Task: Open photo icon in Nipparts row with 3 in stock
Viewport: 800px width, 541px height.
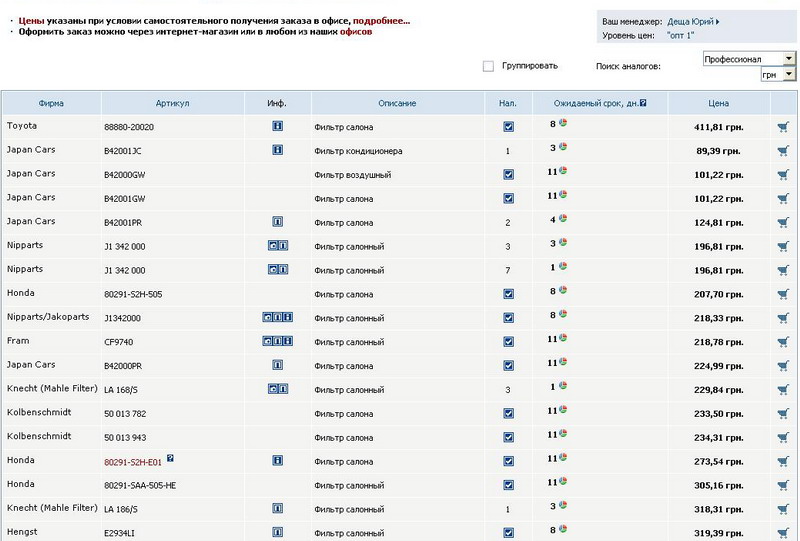Action: click(273, 245)
